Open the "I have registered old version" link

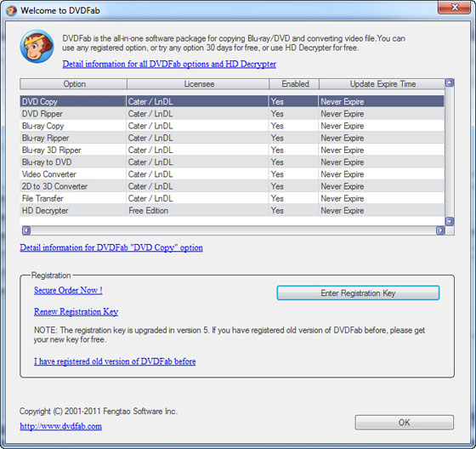pos(115,361)
